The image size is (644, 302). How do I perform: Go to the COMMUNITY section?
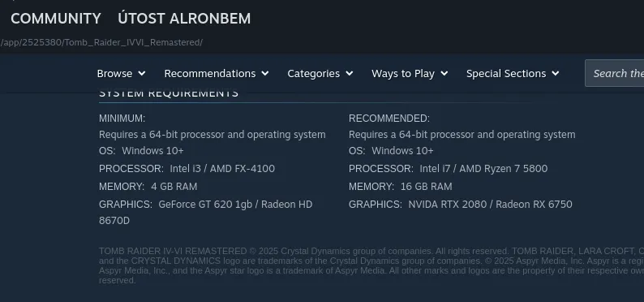(56, 19)
